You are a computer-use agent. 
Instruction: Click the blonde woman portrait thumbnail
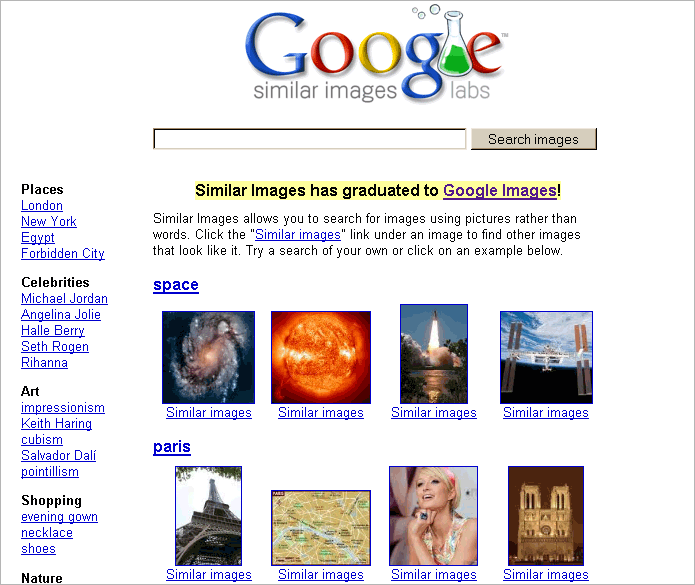click(x=433, y=516)
